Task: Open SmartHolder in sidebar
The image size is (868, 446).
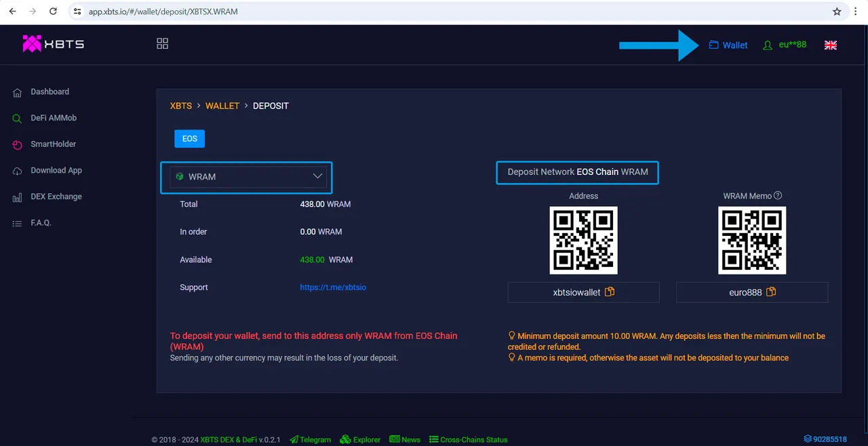Action: tap(53, 144)
